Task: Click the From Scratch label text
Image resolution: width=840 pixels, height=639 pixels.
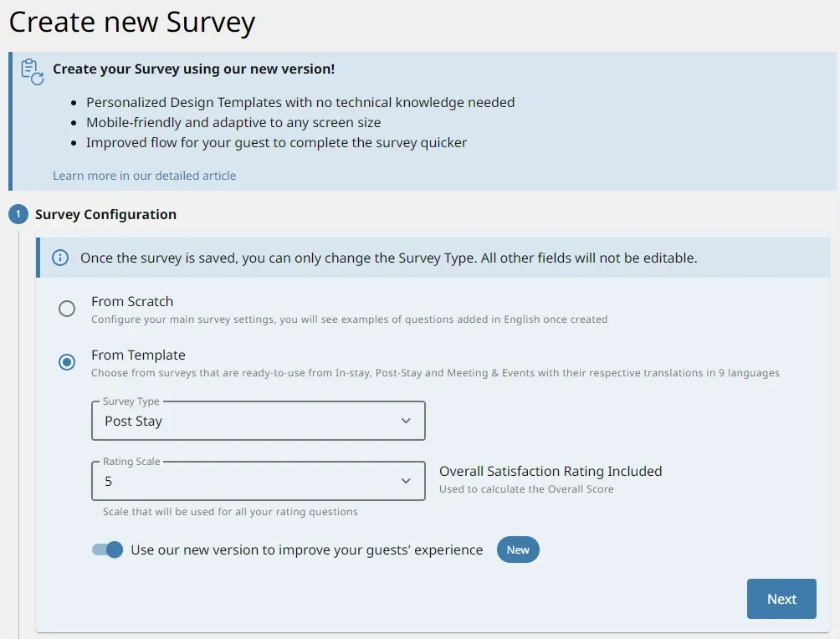Action: point(132,302)
